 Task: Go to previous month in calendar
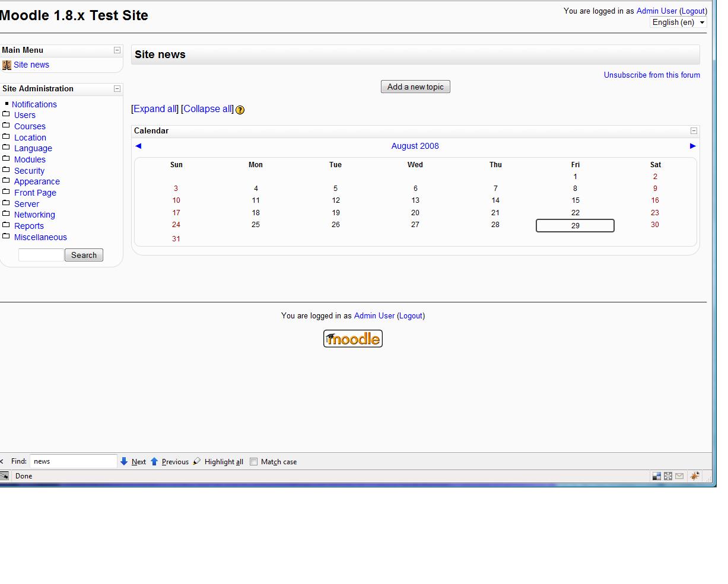pos(138,146)
